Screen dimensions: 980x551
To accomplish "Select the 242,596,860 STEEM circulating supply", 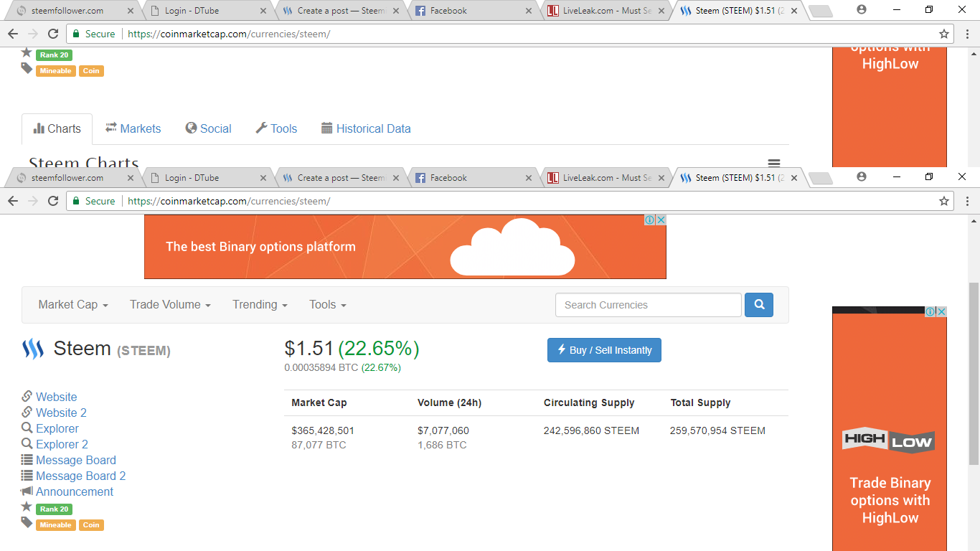I will coord(591,430).
